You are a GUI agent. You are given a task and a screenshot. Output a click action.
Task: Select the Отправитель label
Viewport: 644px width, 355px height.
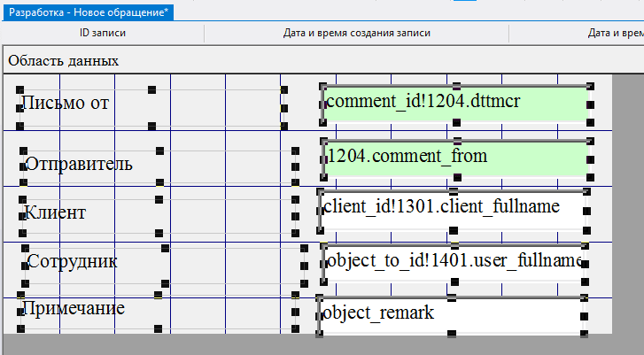pyautogui.click(x=79, y=164)
